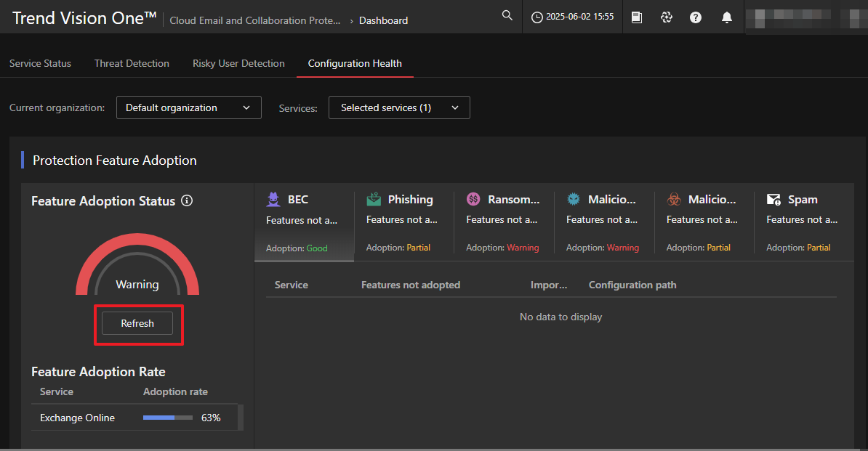Switch to the Service Status tab
The width and height of the screenshot is (868, 451).
click(x=40, y=63)
